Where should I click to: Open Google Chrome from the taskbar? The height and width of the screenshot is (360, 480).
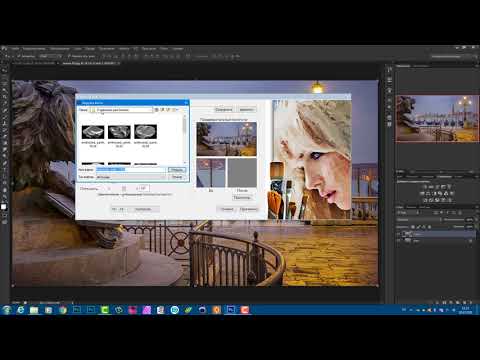click(63, 310)
